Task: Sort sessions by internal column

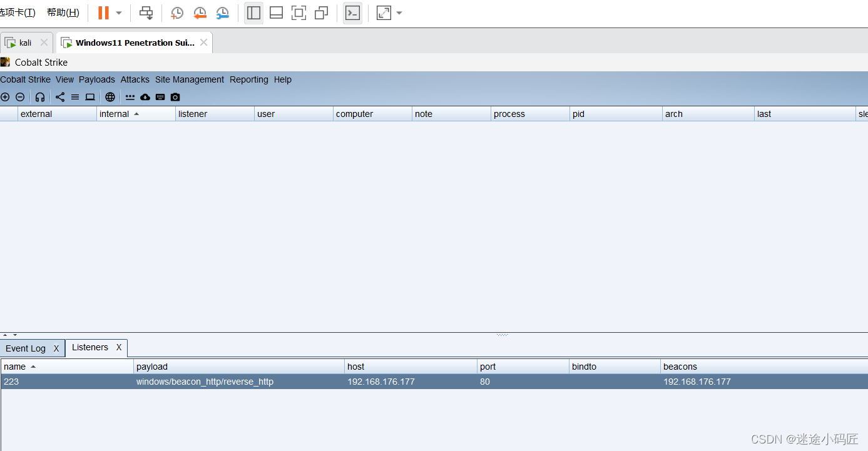Action: (x=136, y=114)
